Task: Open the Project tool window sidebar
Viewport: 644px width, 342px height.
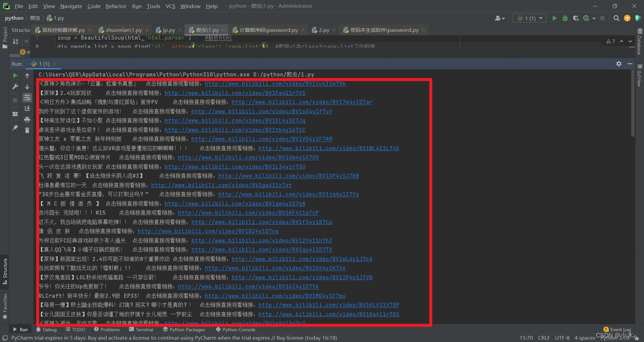Action: pos(5,38)
